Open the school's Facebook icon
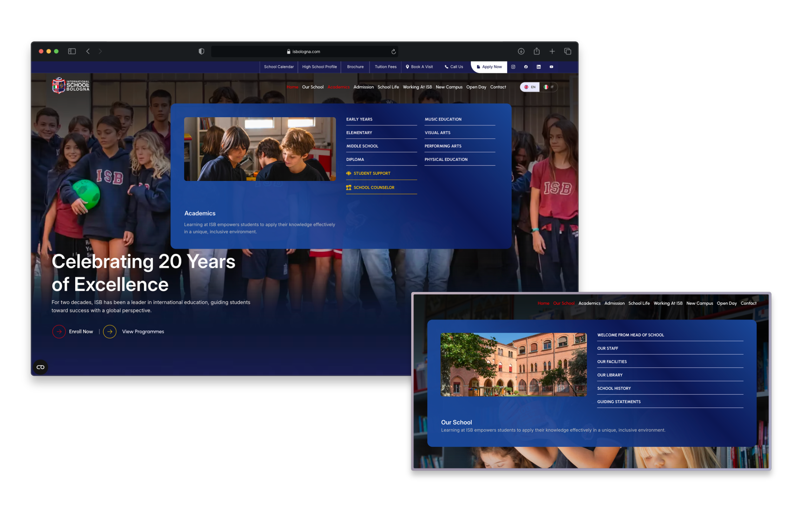 click(526, 67)
